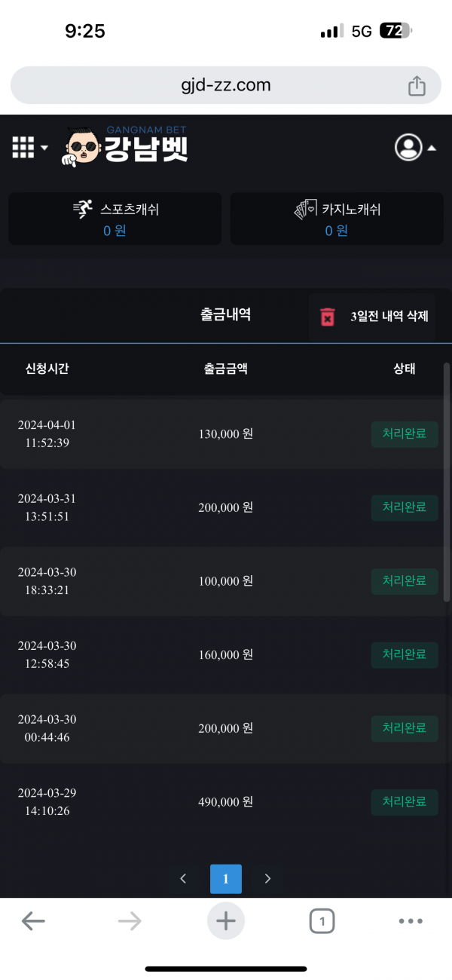452x980 pixels.
Task: Open the browser tabs counter
Action: [322, 920]
